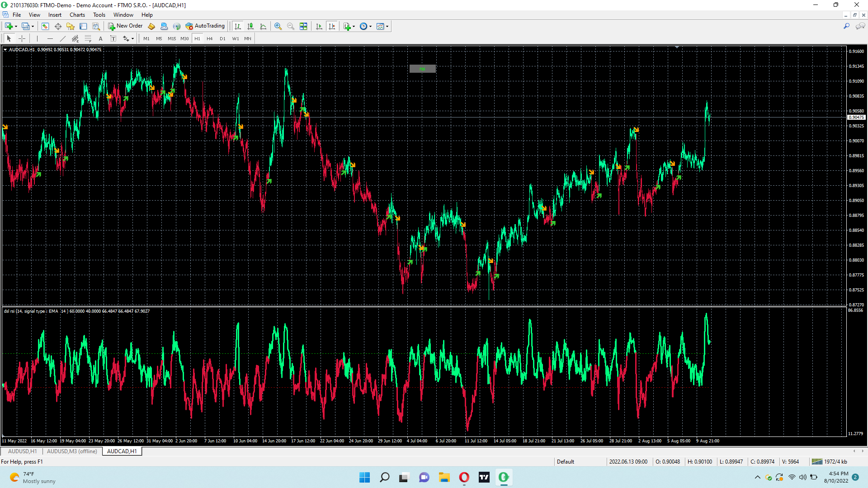Select the Crosshair tool
868x488 pixels.
tap(22, 38)
